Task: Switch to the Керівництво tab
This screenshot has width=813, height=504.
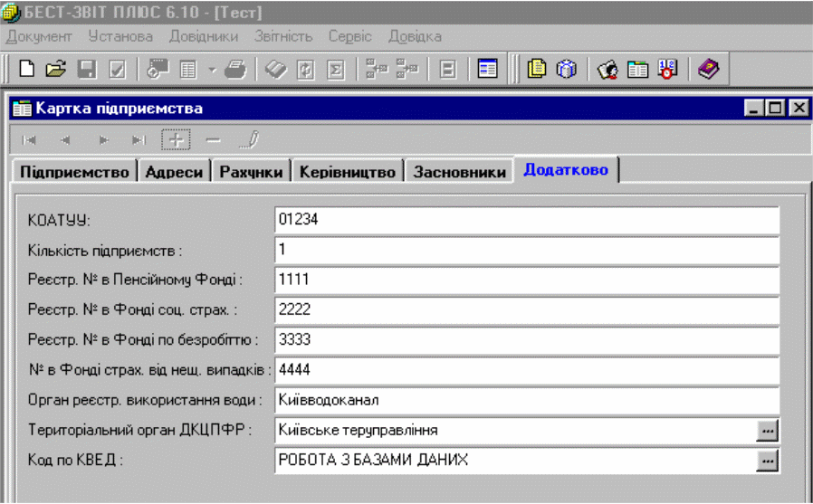Action: (x=348, y=172)
